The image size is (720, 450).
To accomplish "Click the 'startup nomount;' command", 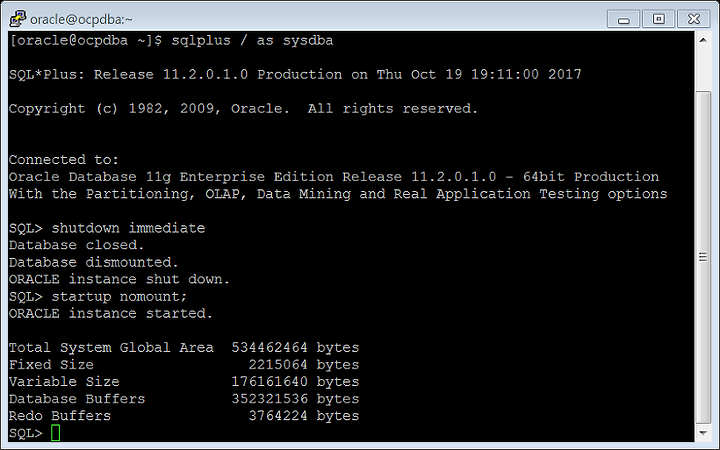I will 119,297.
